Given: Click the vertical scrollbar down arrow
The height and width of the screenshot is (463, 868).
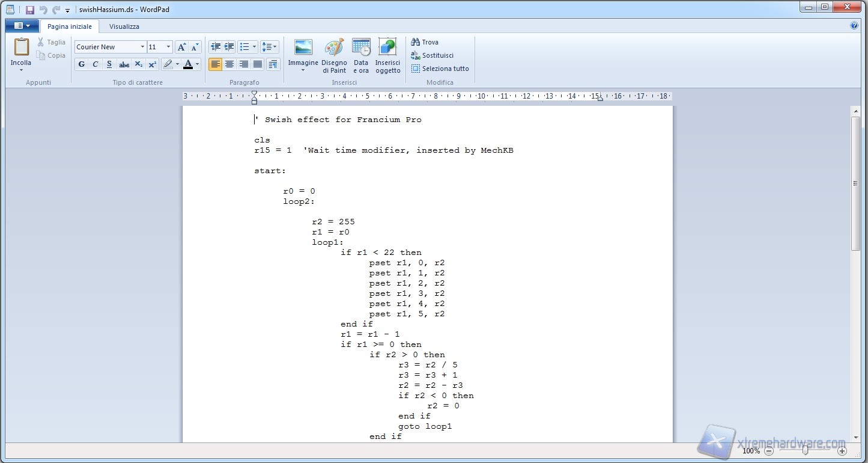Looking at the screenshot, I should point(856,437).
